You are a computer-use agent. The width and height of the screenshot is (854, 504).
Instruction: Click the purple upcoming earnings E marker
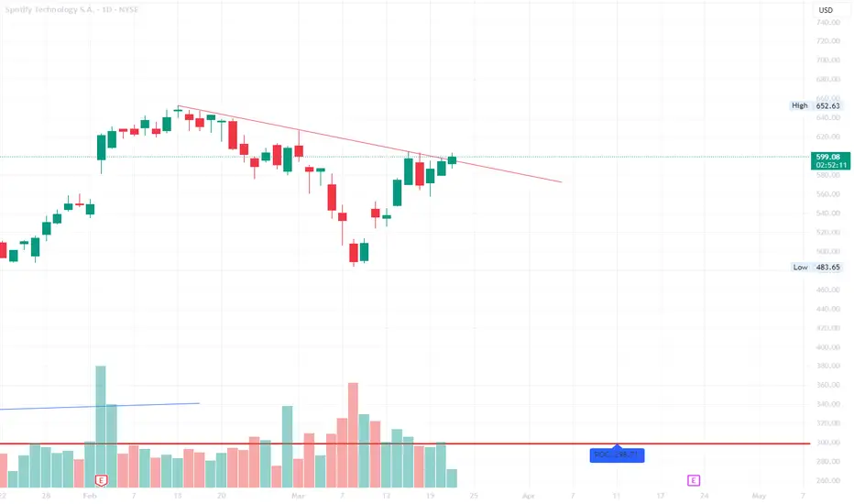coord(694,480)
